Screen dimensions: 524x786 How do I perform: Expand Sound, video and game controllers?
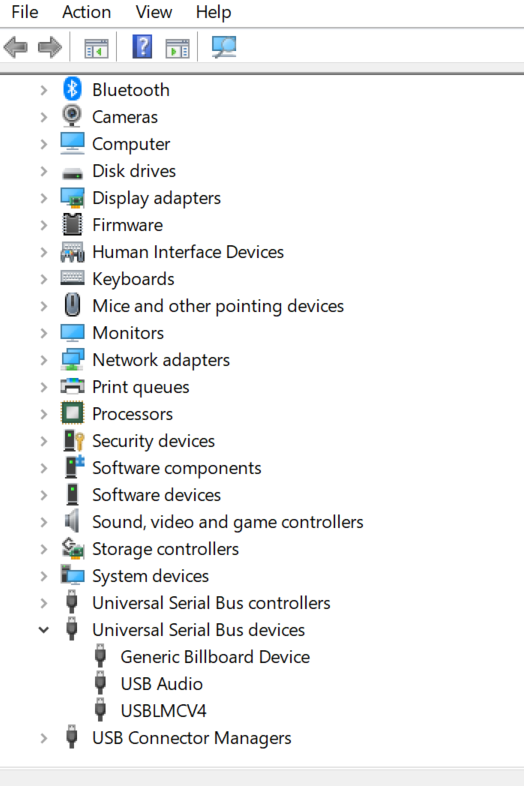coord(44,522)
